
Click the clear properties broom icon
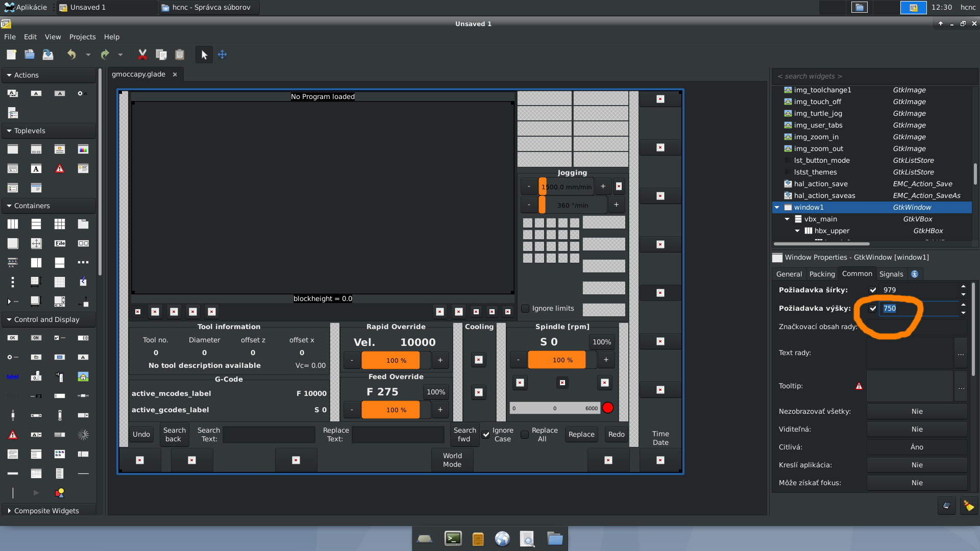968,506
